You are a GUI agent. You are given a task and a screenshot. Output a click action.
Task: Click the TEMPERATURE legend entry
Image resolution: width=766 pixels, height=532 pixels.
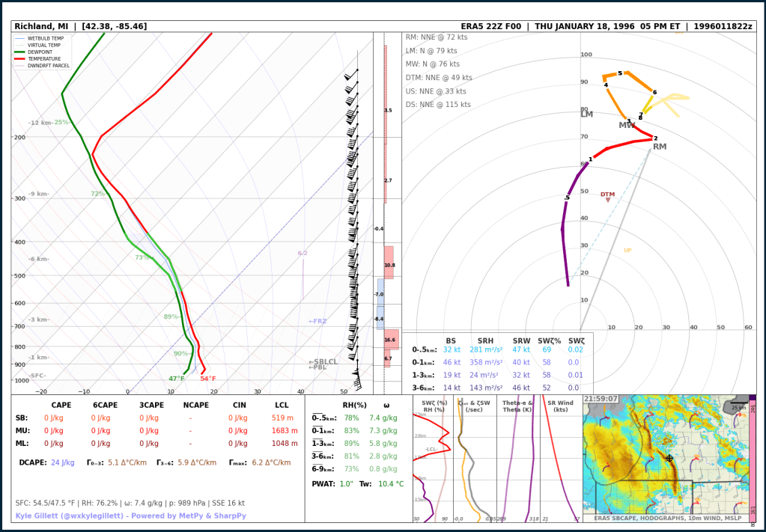44,58
